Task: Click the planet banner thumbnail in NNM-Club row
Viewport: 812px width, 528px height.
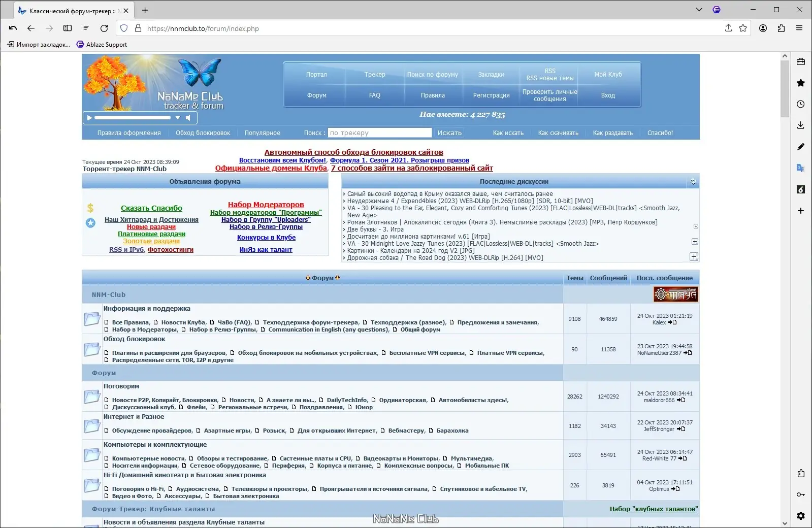Action: [675, 294]
